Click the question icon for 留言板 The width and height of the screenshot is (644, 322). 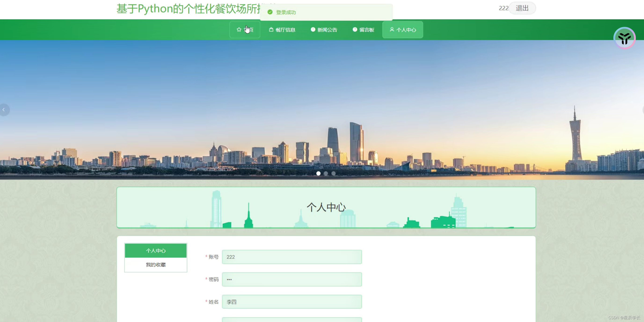click(x=355, y=29)
